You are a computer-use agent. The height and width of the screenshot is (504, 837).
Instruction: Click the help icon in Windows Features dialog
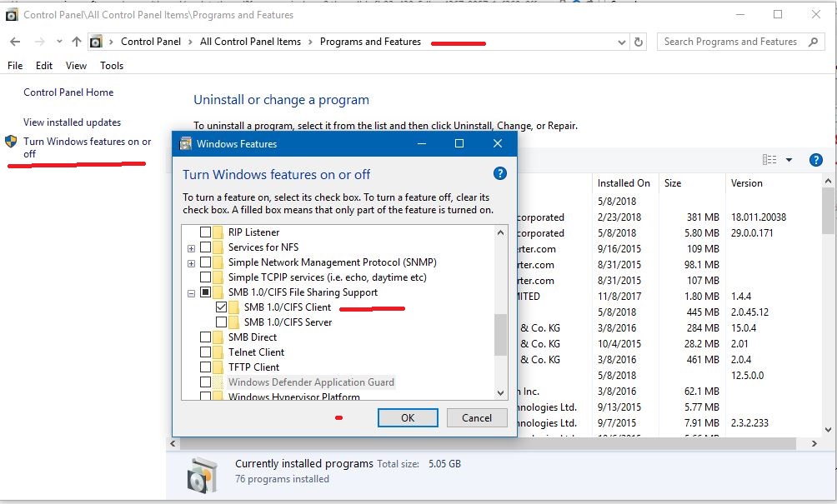pyautogui.click(x=499, y=173)
